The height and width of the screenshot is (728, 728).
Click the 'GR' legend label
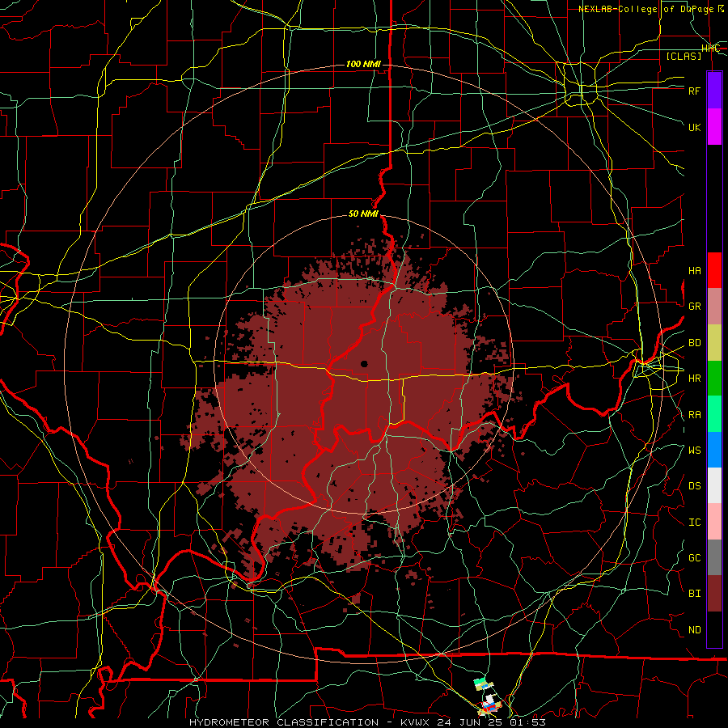[x=694, y=307]
